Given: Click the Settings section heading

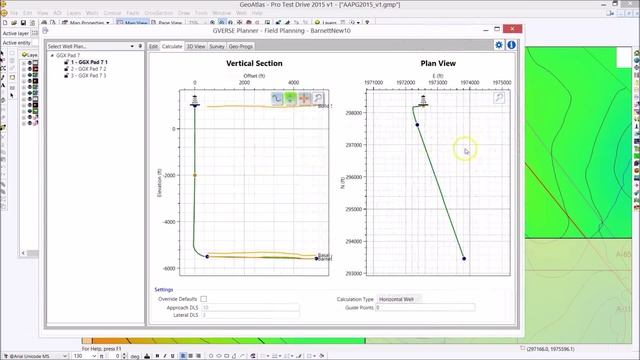Looking at the screenshot, I should click(164, 289).
